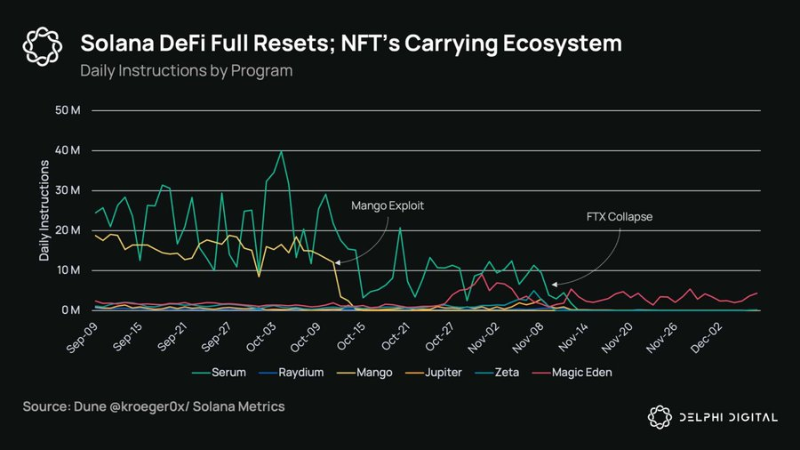The width and height of the screenshot is (800, 450).
Task: Toggle the Magic Eden legend entry
Action: tap(572, 372)
